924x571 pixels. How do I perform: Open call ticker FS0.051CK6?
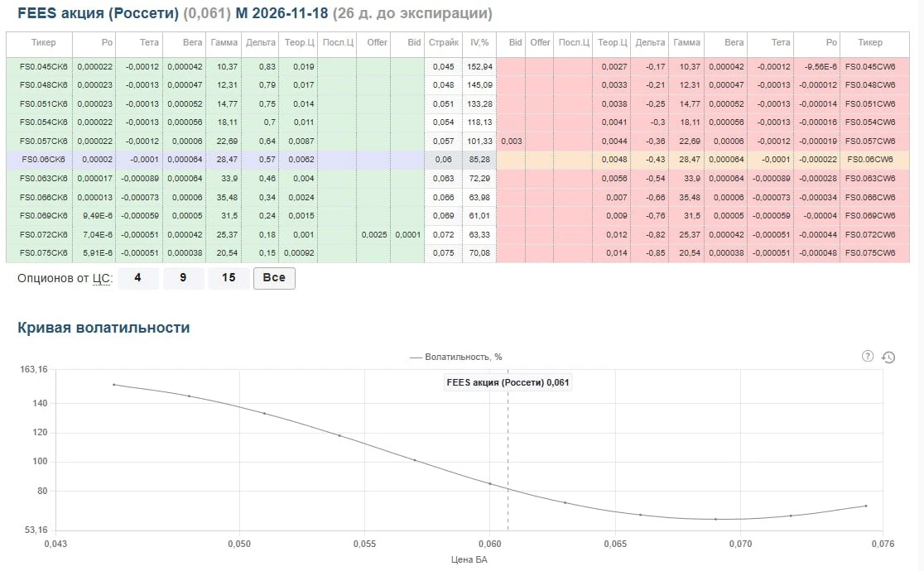44,103
